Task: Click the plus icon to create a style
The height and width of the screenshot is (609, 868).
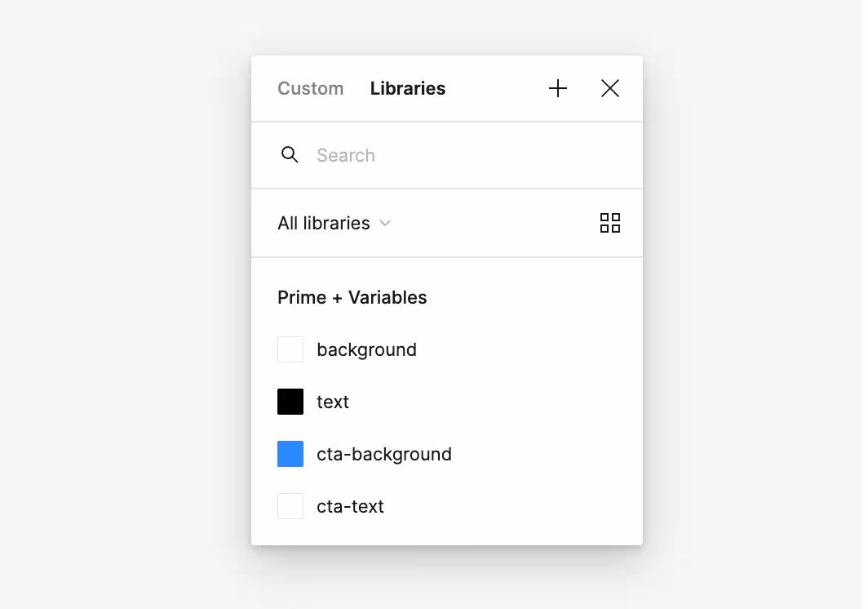Action: (x=558, y=88)
